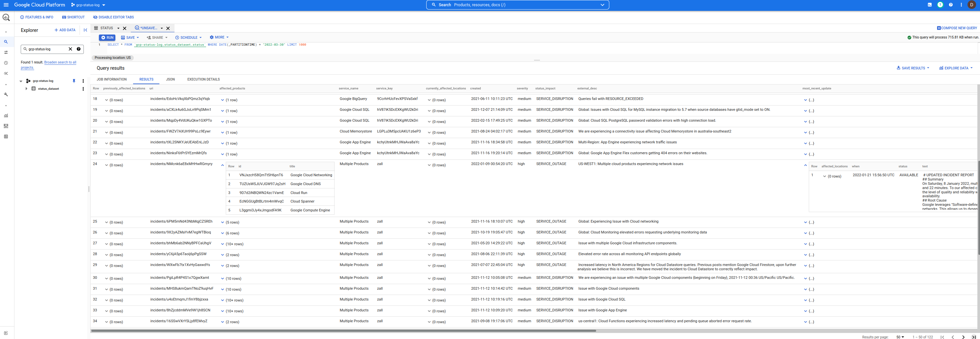Viewport: 980px width, 339px height.
Task: Open the Save dropdown
Action: pyautogui.click(x=130, y=38)
